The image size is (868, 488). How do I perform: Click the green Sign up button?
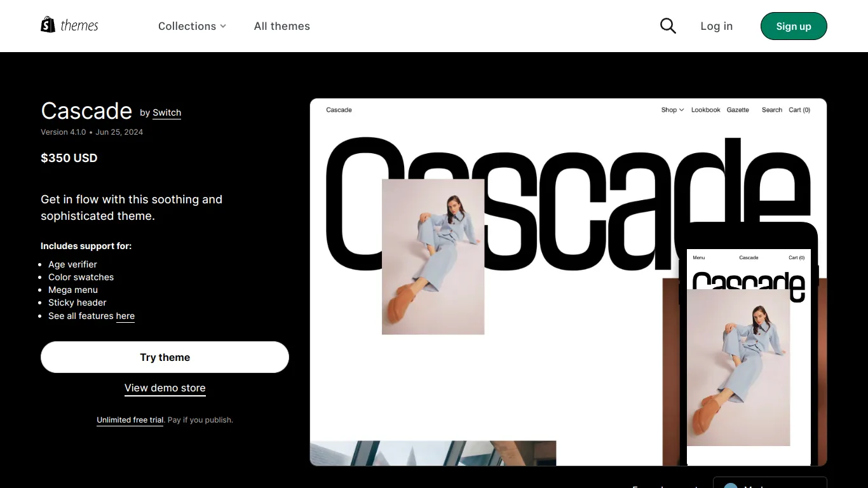point(794,26)
